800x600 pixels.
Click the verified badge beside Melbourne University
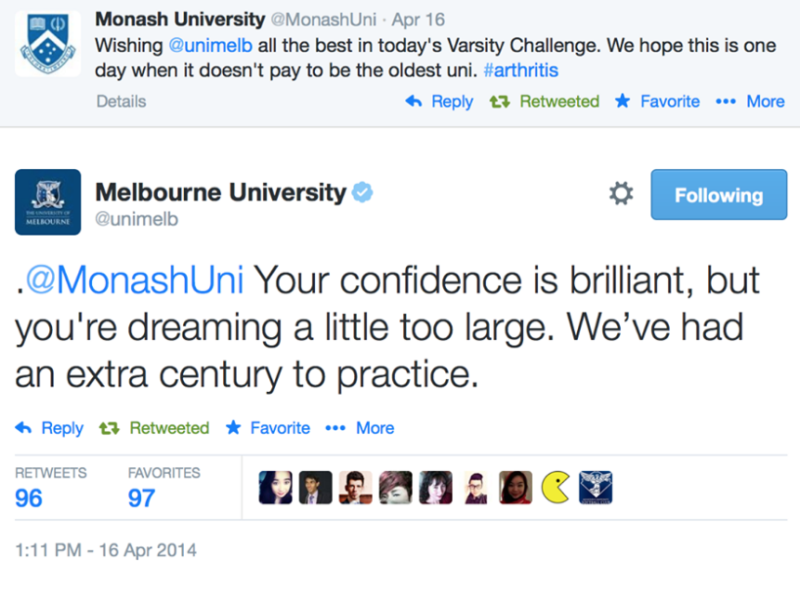click(362, 192)
